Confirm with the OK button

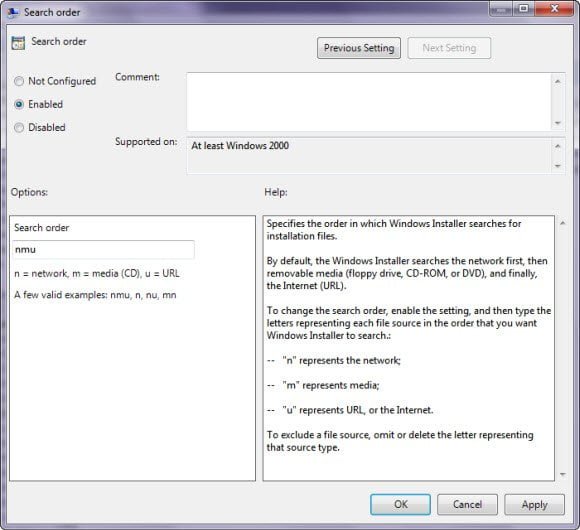point(401,504)
